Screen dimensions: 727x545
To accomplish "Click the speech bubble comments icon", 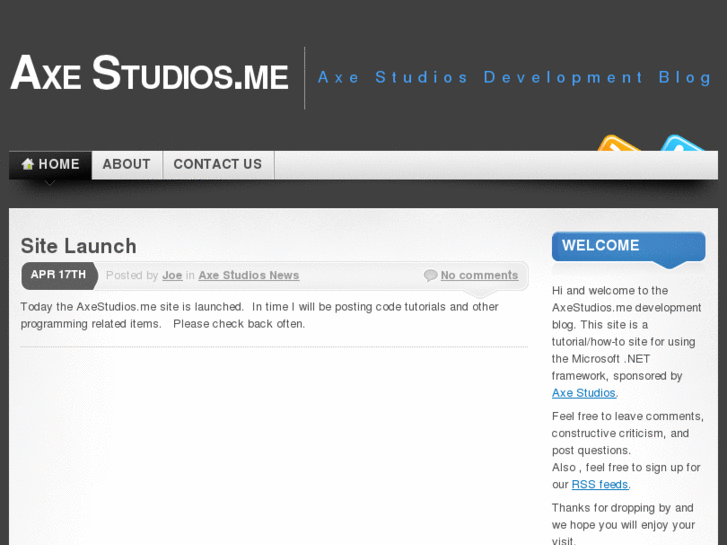I will [x=430, y=275].
